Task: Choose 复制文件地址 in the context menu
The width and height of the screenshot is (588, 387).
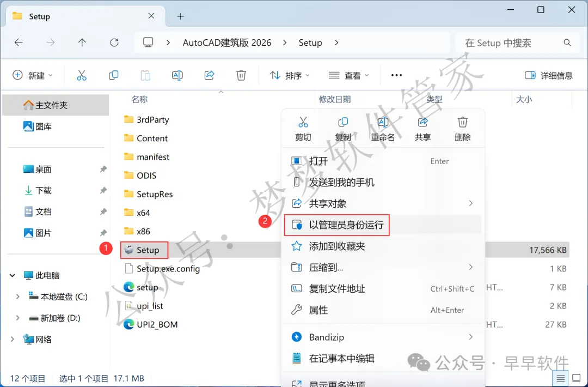Action: (x=383, y=289)
